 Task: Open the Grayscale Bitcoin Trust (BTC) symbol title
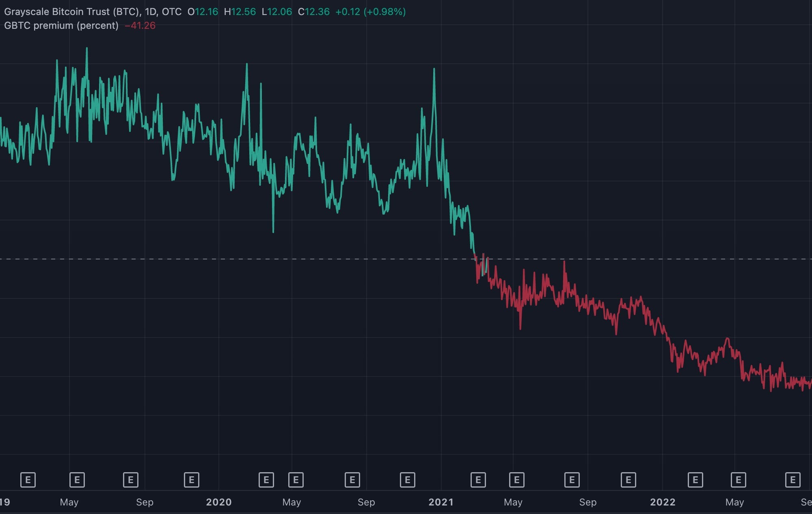coord(73,12)
